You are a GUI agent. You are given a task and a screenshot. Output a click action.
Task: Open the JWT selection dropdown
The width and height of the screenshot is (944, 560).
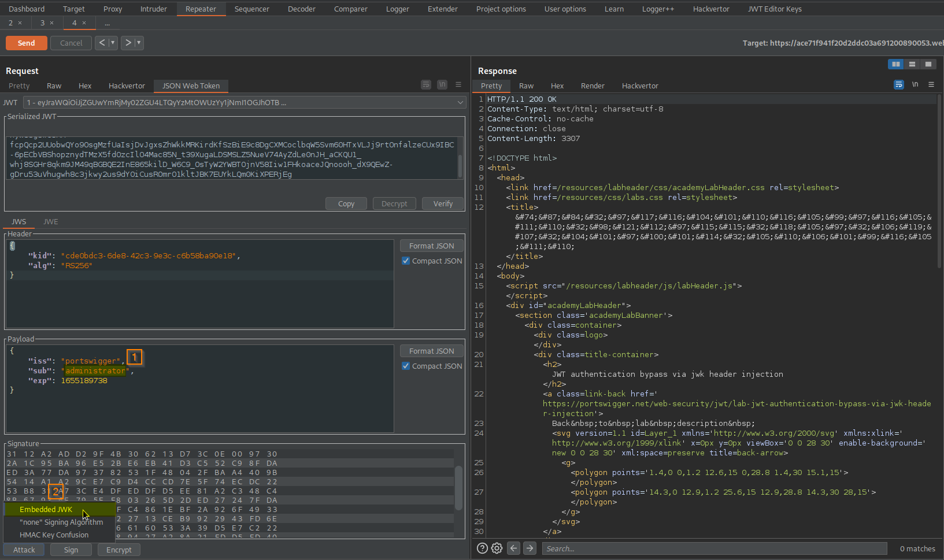click(x=245, y=103)
